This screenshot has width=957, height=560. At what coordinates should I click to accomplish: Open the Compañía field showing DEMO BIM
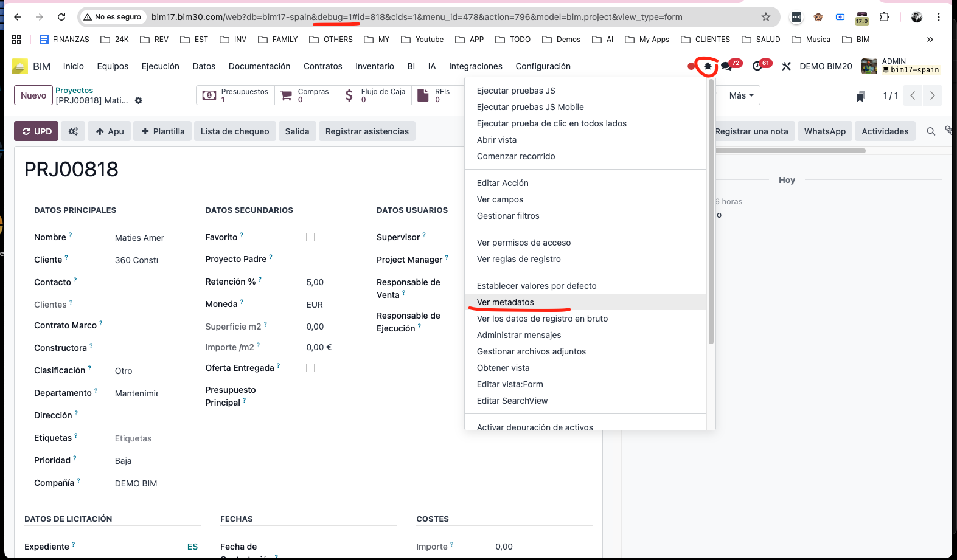(136, 483)
